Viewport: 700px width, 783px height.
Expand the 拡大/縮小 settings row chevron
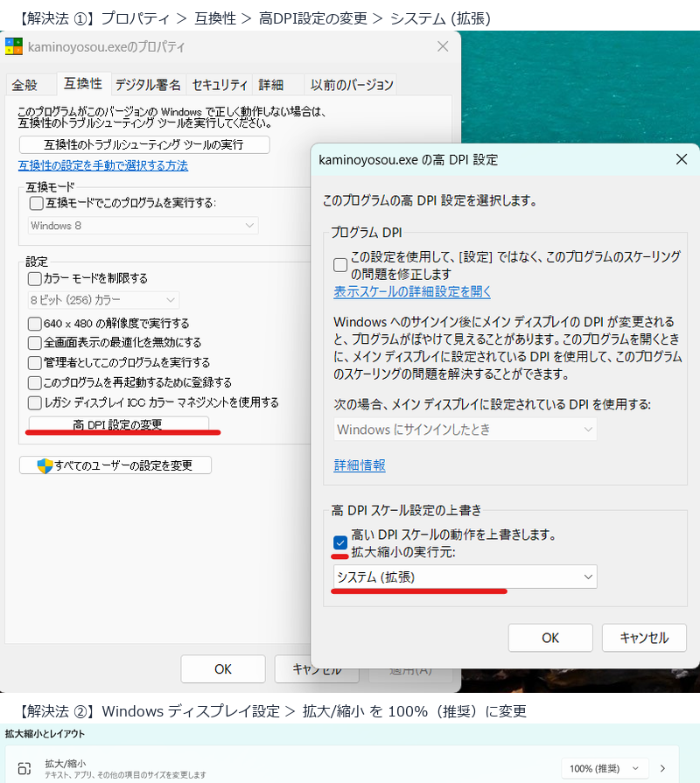pos(662,768)
